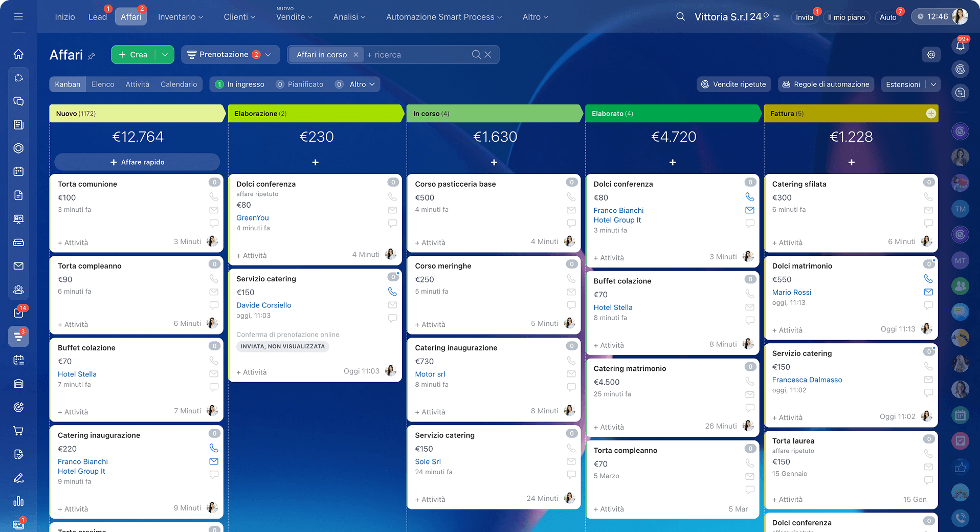Open kanban settings gear icon
The image size is (980, 532).
[931, 54]
